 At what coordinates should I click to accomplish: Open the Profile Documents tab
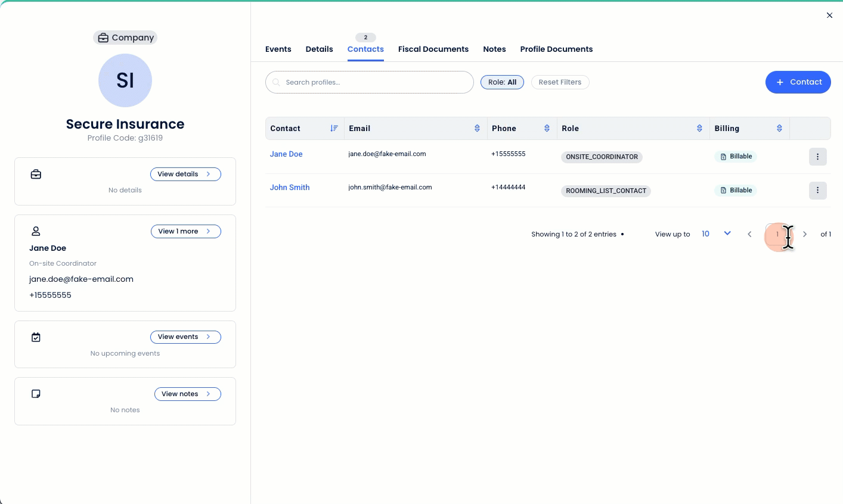point(556,49)
